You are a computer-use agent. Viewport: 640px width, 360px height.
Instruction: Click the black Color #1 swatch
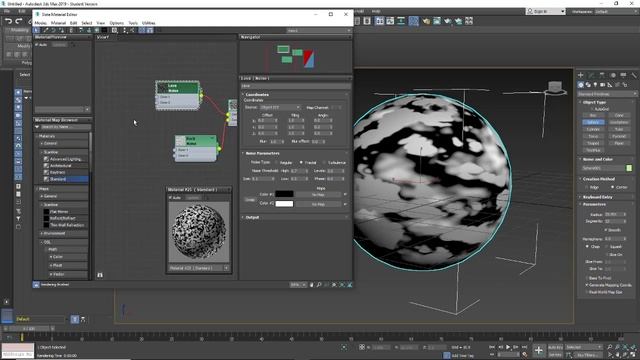(284, 194)
